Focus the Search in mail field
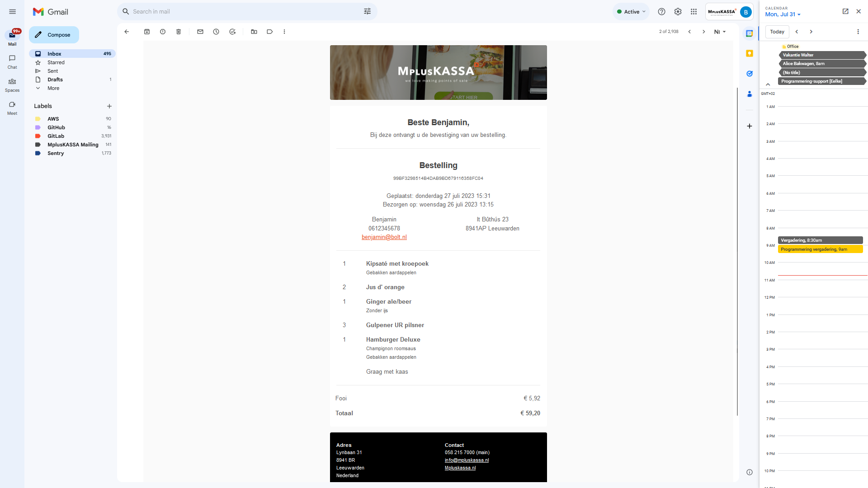Viewport: 868px width, 488px height. click(246, 11)
